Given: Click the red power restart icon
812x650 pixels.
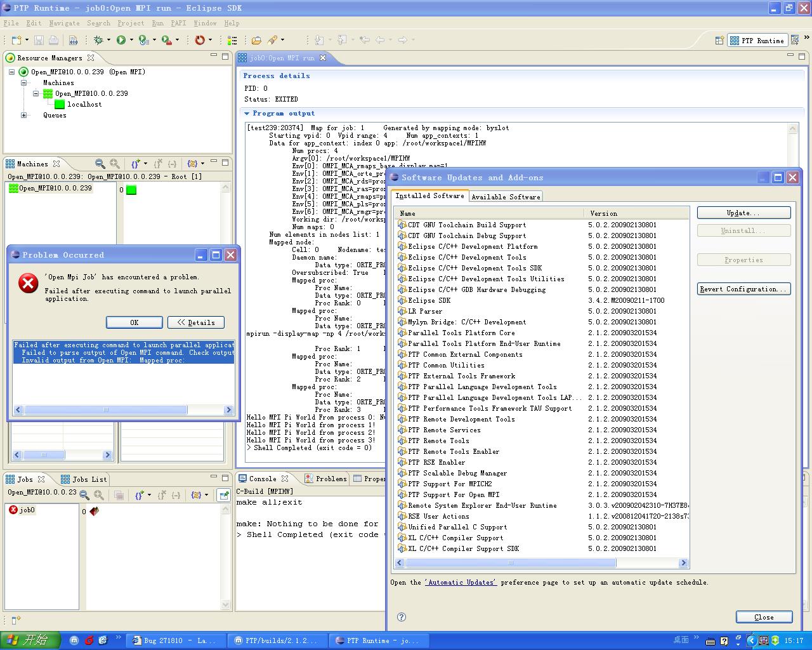Looking at the screenshot, I should click(x=200, y=40).
